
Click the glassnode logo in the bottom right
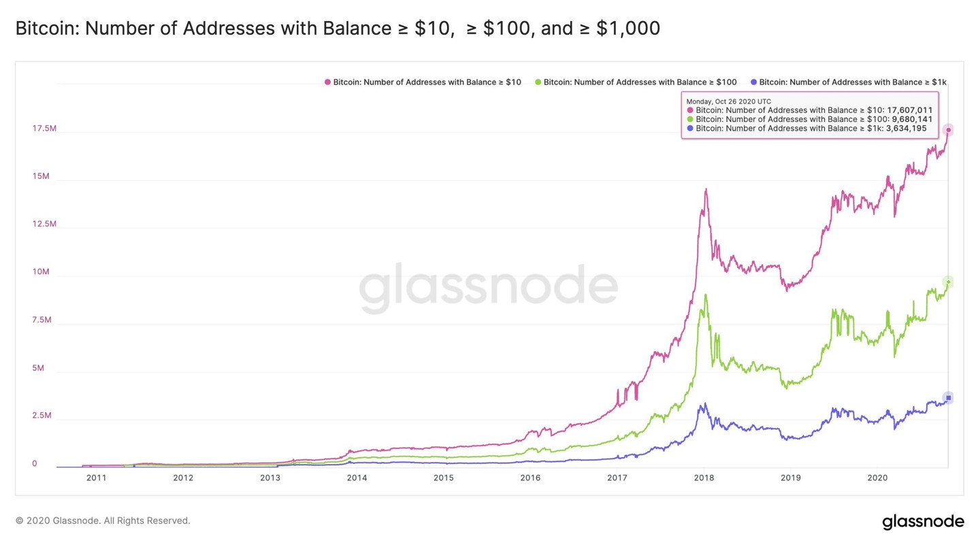[923, 522]
